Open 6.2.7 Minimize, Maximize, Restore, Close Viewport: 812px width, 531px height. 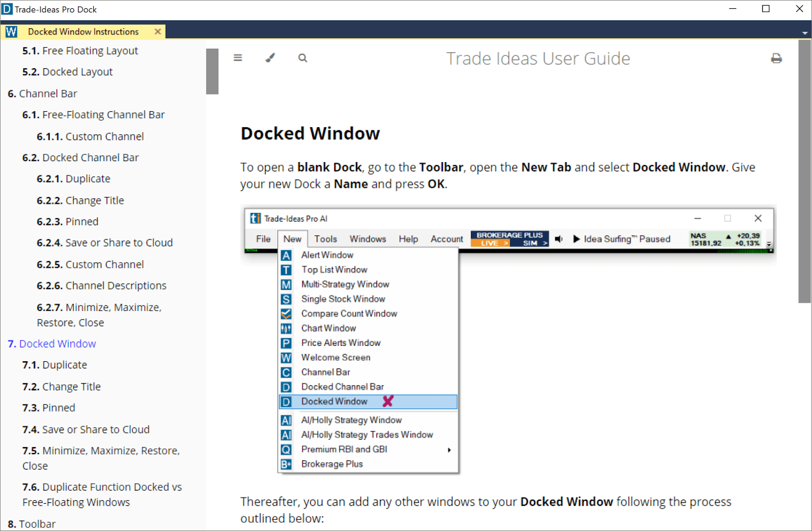(99, 315)
